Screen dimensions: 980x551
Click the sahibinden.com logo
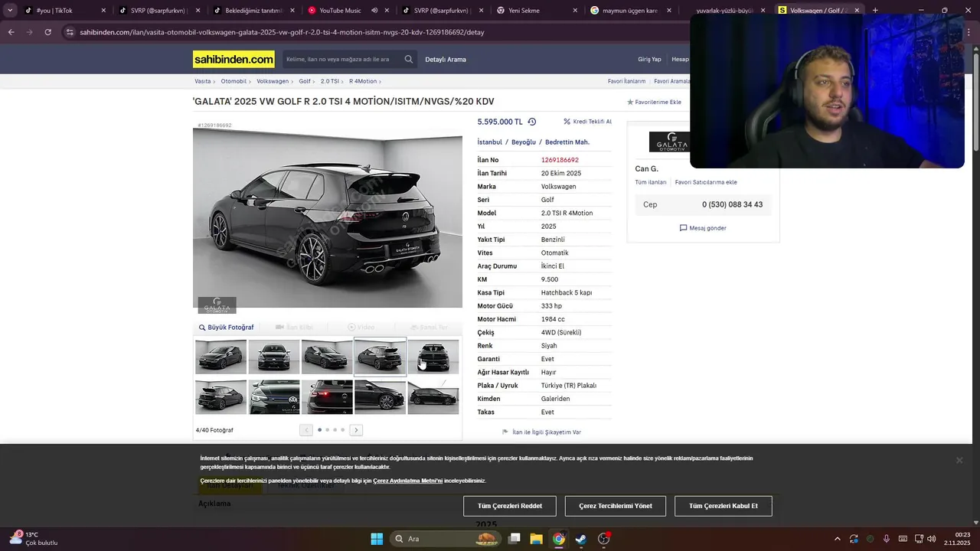coord(234,59)
